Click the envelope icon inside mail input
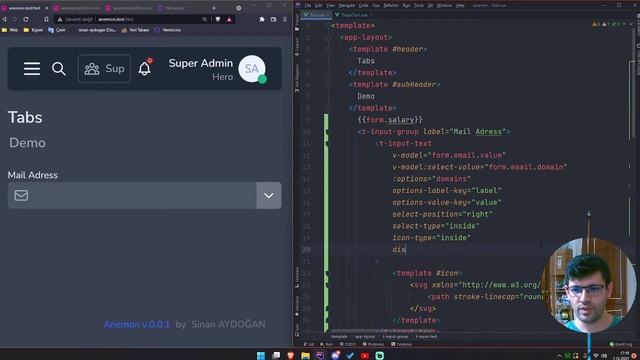 [x=21, y=196]
